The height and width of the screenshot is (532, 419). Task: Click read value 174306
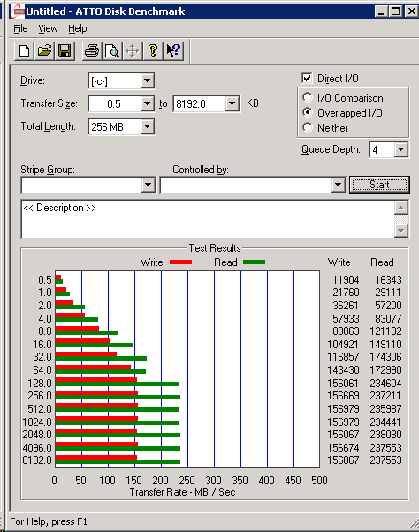click(x=385, y=357)
